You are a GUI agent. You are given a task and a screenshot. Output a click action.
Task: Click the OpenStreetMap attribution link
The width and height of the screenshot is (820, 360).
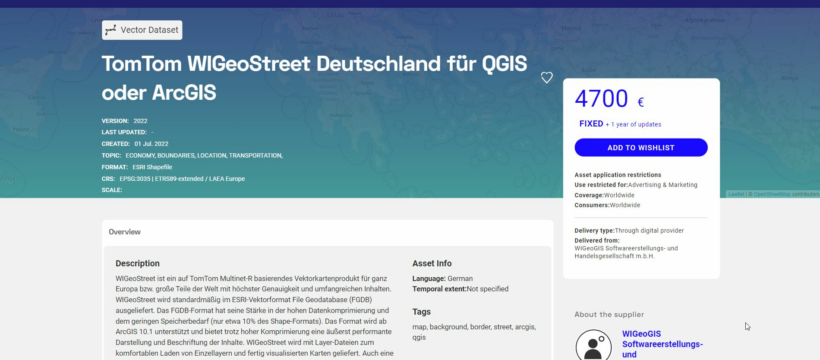point(772,194)
